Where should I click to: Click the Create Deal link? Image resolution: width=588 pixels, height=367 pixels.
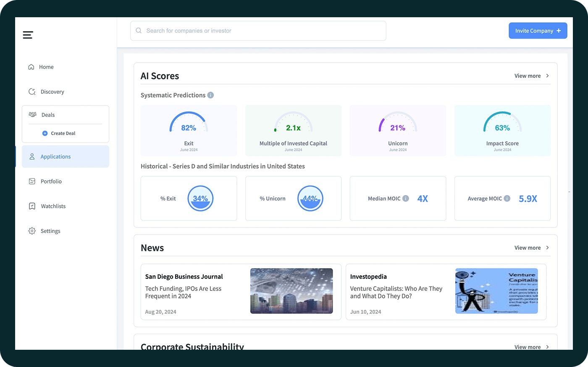[x=63, y=133]
